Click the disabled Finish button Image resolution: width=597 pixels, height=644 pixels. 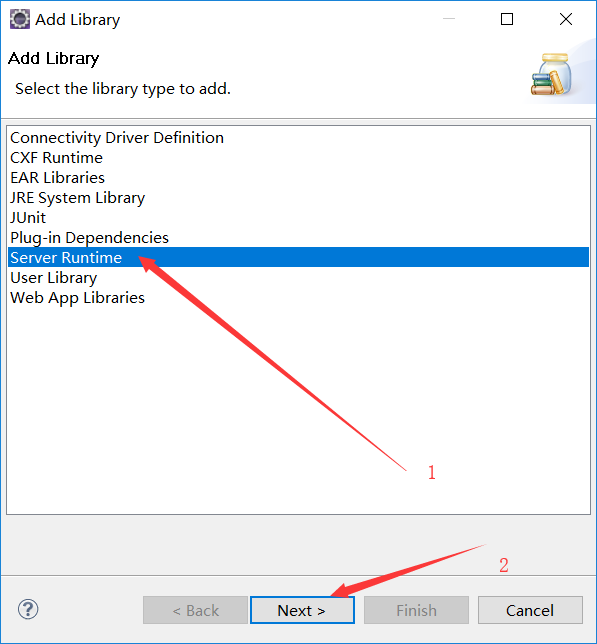416,610
